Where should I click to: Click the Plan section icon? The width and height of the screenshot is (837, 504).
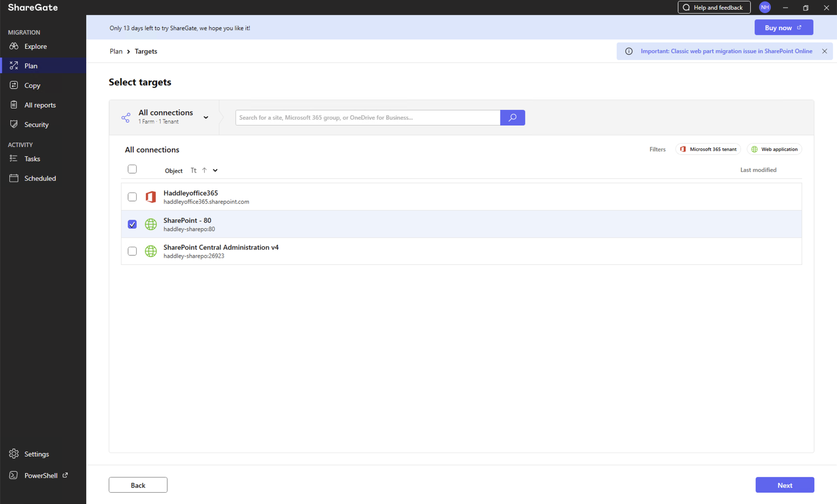pyautogui.click(x=14, y=65)
